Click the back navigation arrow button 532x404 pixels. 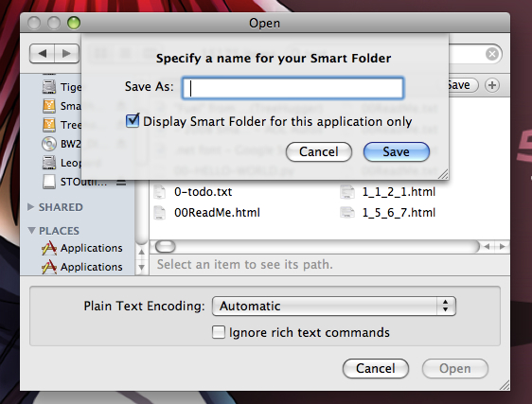(42, 53)
